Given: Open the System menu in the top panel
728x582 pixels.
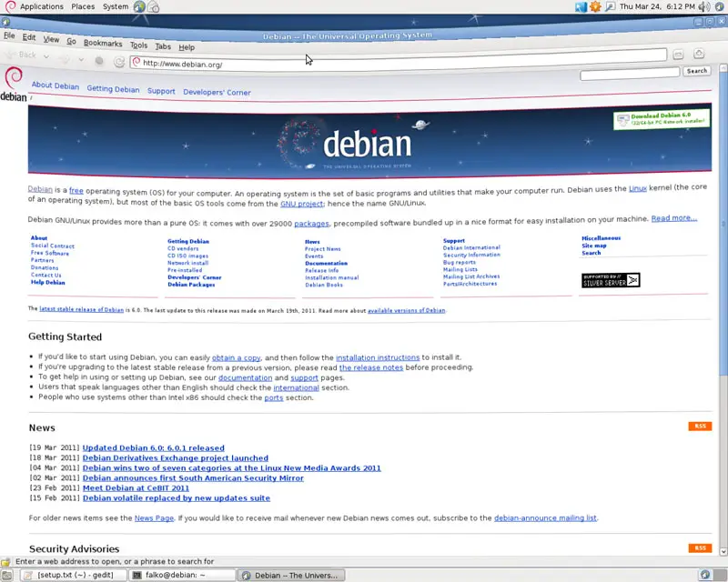Looking at the screenshot, I should click(x=116, y=6).
